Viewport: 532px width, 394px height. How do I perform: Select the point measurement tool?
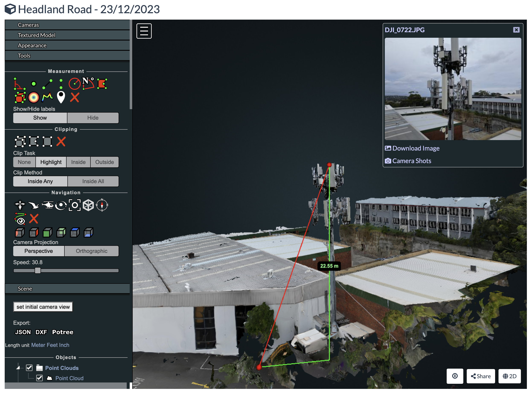coord(34,84)
